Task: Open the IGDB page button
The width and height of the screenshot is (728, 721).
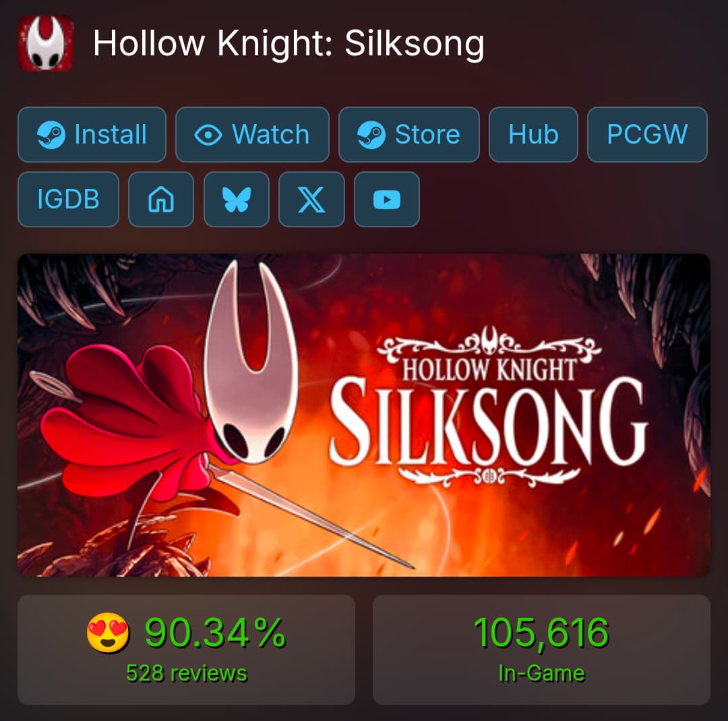Action: [x=68, y=199]
